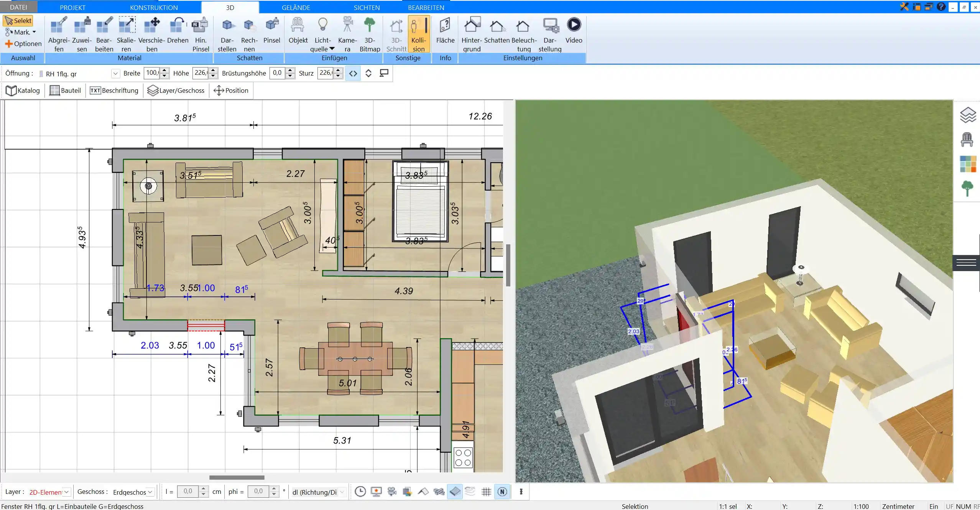Viewport: 980px width, 510px height.
Task: Expand the Lichtquelle dropdown arrow
Action: tap(332, 49)
